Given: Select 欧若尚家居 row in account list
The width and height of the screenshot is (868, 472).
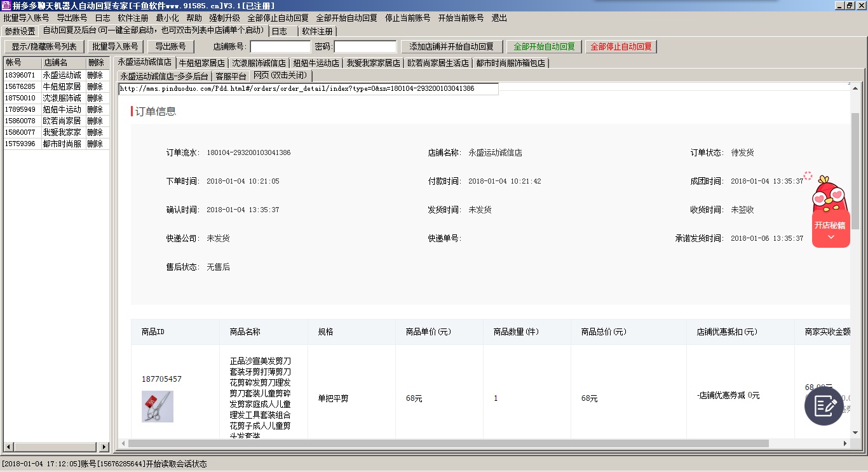Looking at the screenshot, I should coord(62,121).
